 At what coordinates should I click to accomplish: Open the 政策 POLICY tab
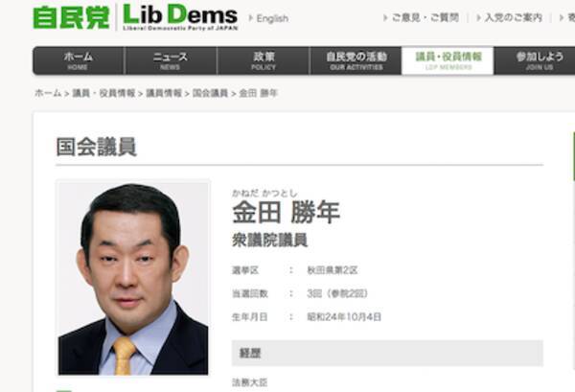(x=264, y=61)
